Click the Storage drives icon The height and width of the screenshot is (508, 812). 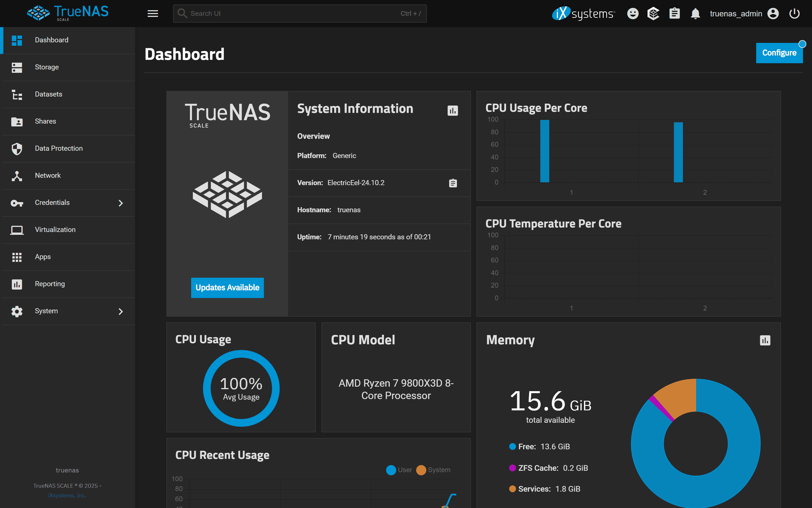click(17, 67)
